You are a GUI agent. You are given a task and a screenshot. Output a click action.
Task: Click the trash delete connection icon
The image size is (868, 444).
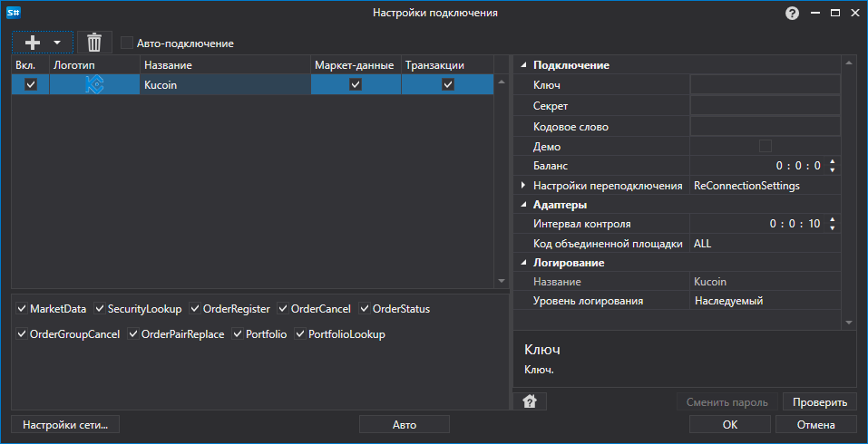[x=94, y=43]
